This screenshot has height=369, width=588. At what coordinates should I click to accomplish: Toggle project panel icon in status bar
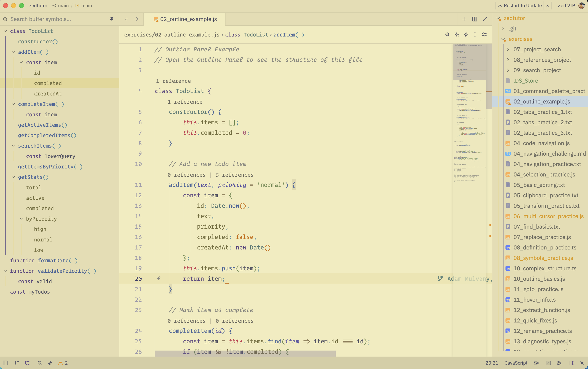571,363
